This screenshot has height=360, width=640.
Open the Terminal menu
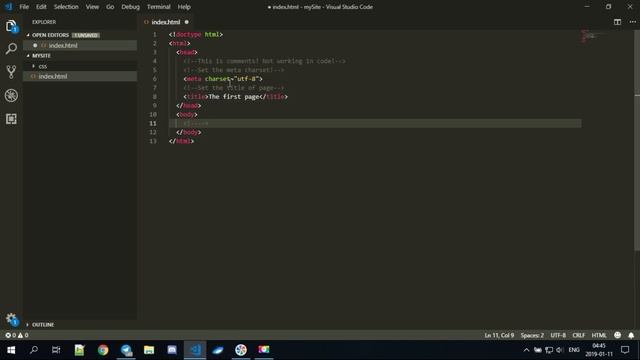(159, 7)
